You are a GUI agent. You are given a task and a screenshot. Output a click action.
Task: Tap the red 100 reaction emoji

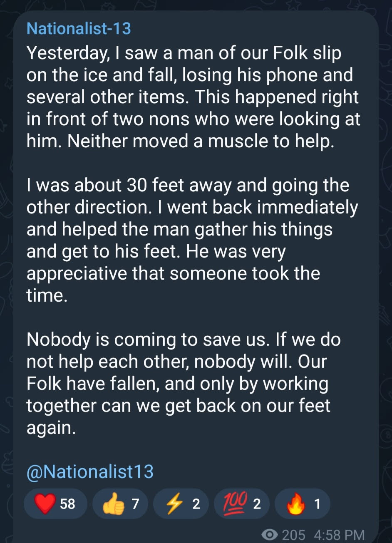click(x=236, y=503)
